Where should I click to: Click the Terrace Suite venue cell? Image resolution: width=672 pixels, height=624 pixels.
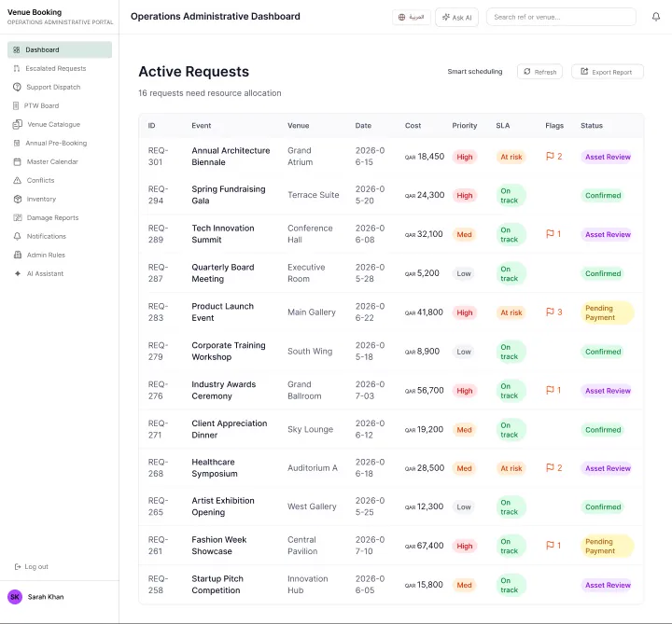coord(314,195)
